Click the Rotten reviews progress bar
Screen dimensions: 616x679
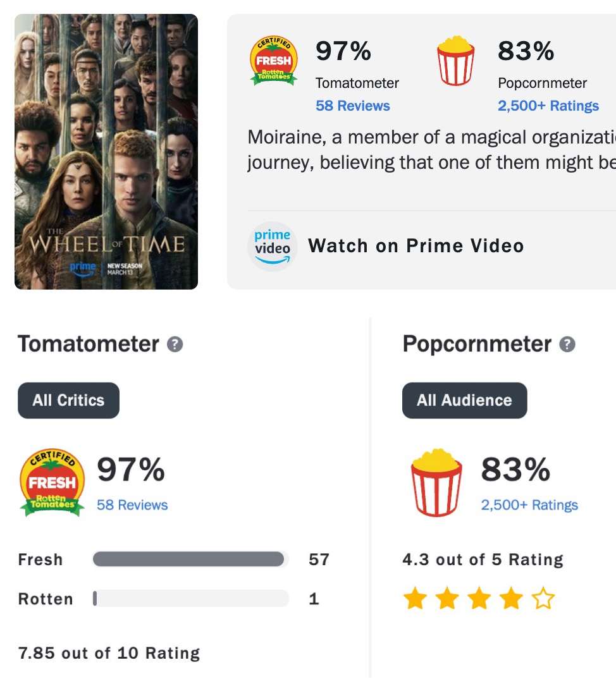click(190, 599)
